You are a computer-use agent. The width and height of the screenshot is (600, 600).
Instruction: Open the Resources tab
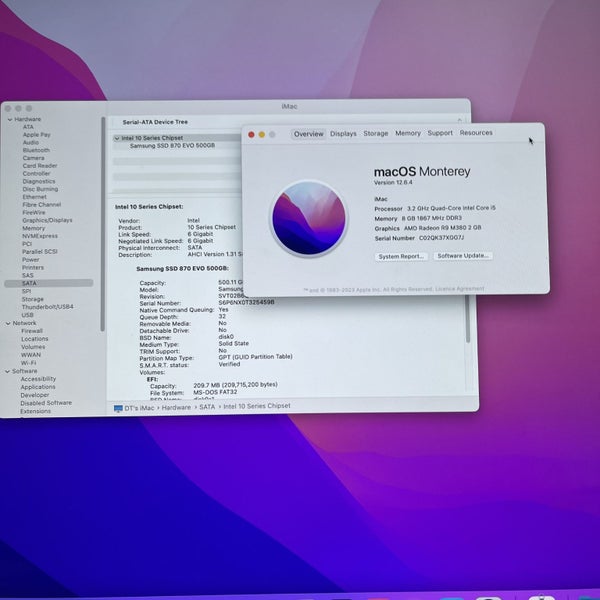(476, 132)
